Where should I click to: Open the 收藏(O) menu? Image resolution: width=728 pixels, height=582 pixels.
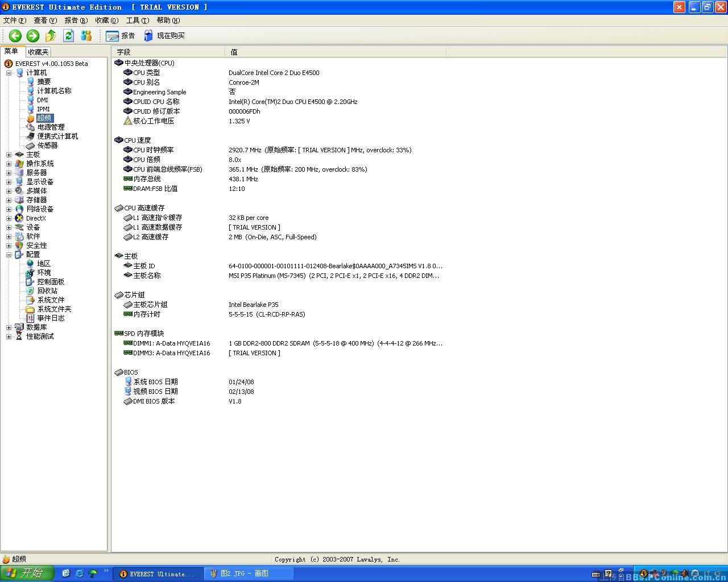(107, 20)
